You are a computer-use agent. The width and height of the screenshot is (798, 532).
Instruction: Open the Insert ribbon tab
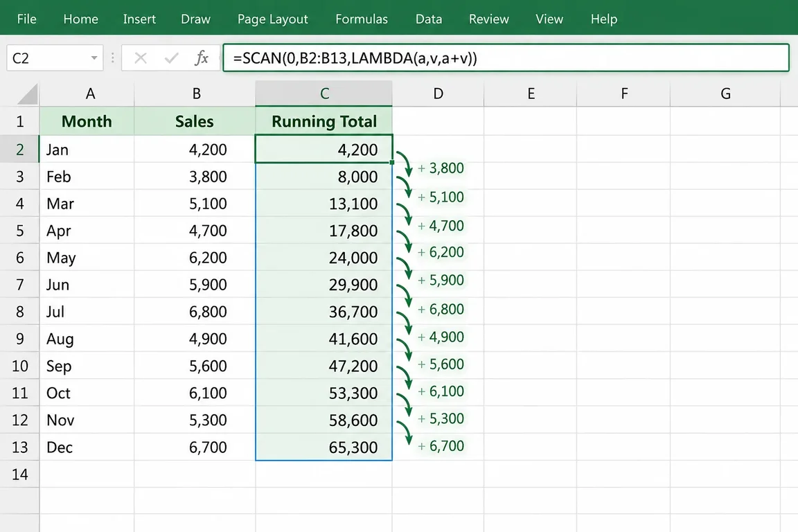(x=139, y=19)
